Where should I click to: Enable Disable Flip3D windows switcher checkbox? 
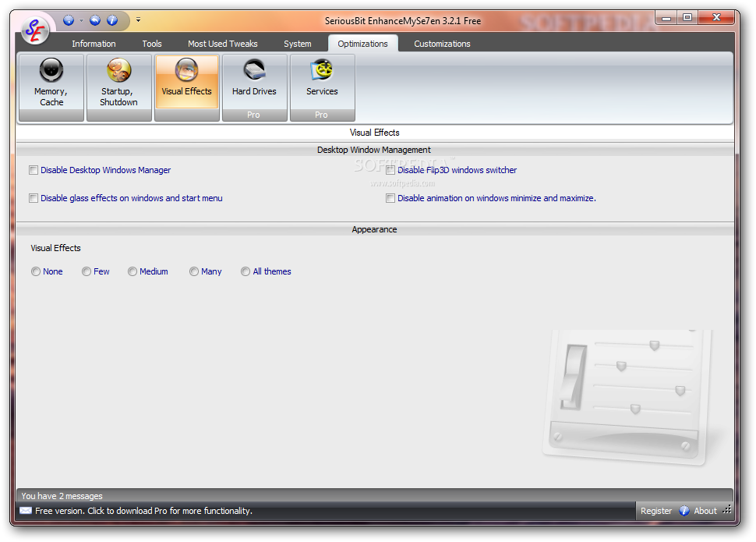pyautogui.click(x=390, y=170)
